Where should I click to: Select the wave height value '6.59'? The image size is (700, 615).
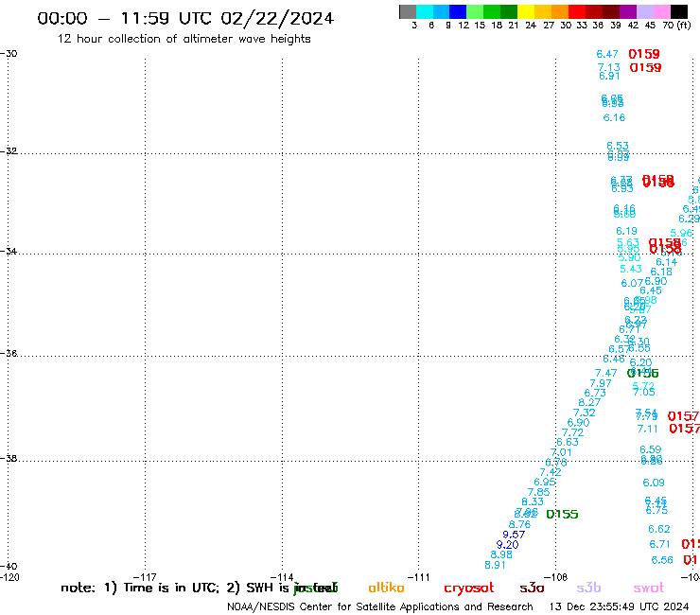(651, 449)
